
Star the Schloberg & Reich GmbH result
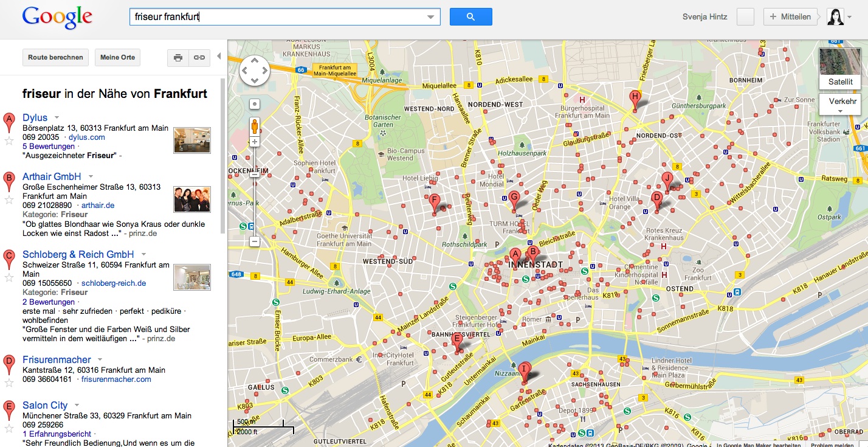coord(9,278)
